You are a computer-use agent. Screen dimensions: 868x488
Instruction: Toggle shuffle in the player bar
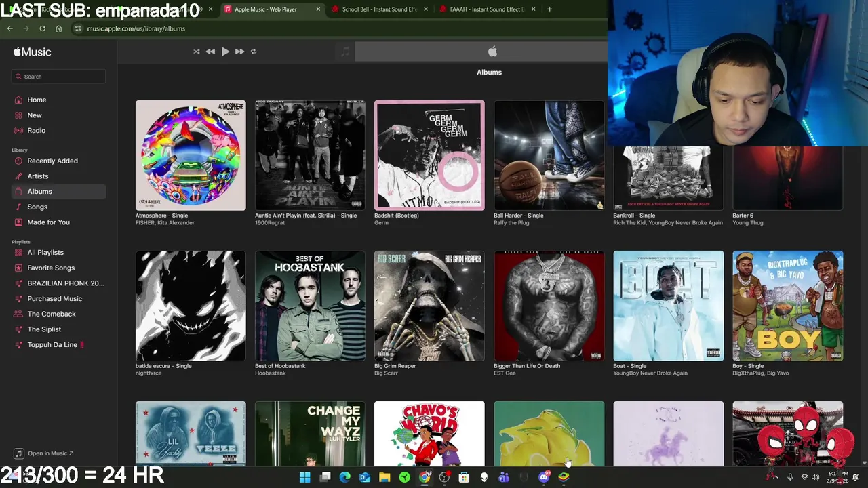[x=197, y=52]
